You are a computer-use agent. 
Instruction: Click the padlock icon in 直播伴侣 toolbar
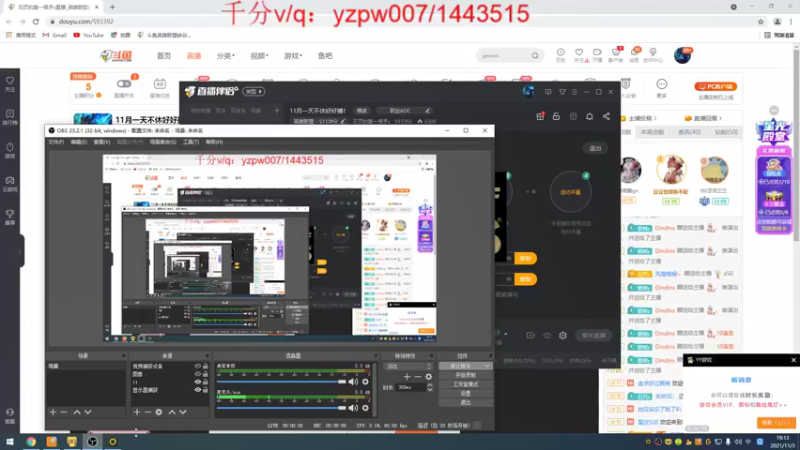pyautogui.click(x=556, y=116)
